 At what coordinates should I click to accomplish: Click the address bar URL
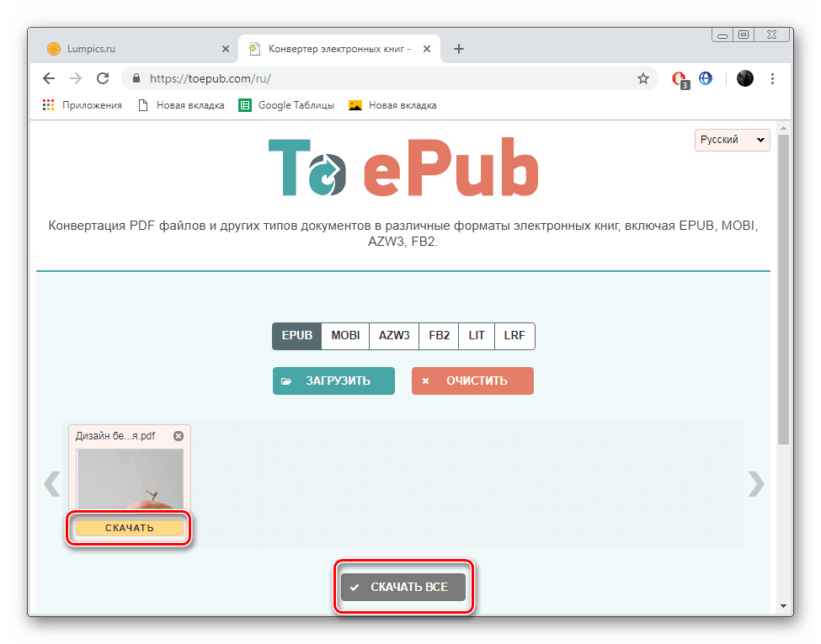tap(211, 78)
